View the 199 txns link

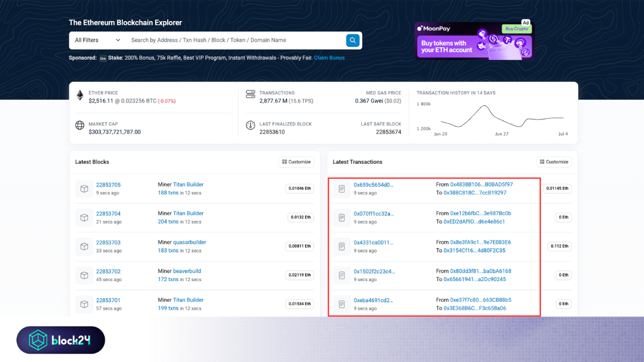point(168,308)
